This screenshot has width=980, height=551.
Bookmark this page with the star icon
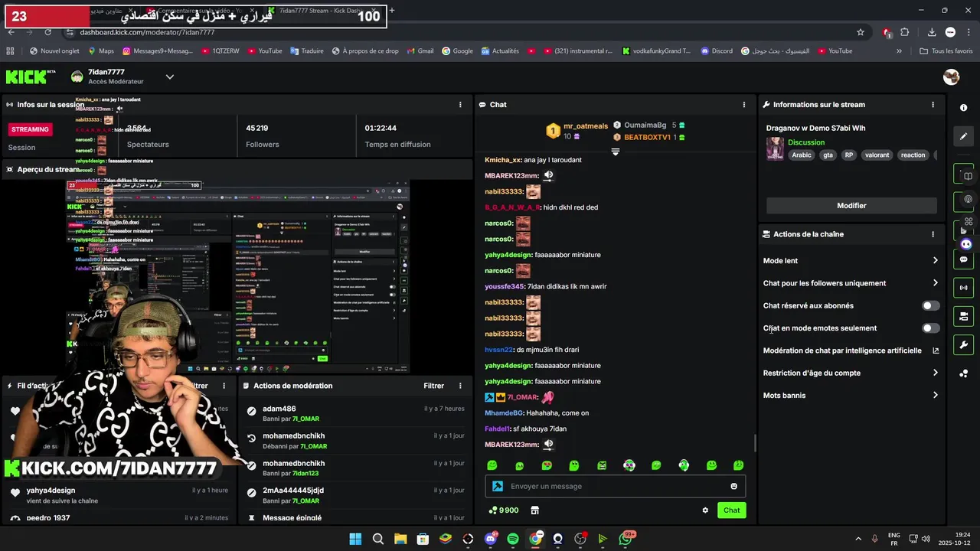[861, 32]
